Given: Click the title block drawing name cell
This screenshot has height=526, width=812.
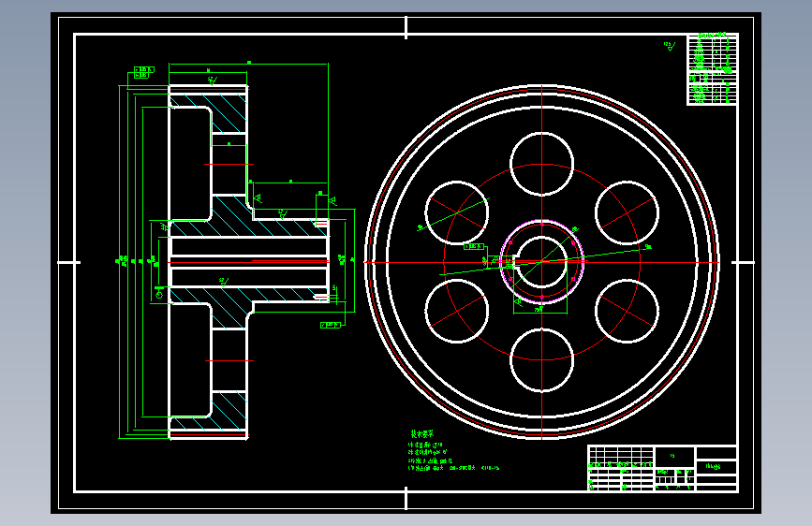Looking at the screenshot, I should point(716,466).
